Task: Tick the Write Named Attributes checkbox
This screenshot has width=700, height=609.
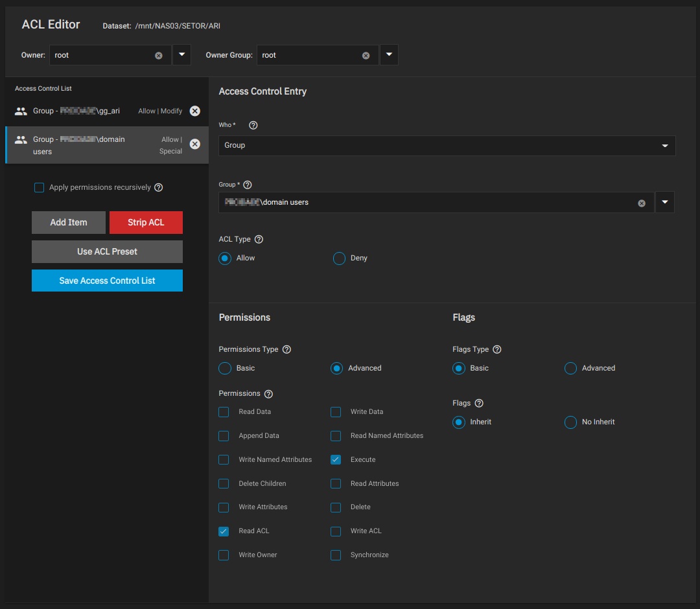Action: (224, 460)
